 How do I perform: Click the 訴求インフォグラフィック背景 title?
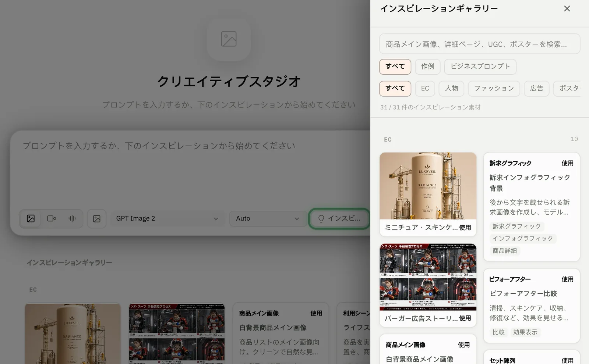coord(530,183)
